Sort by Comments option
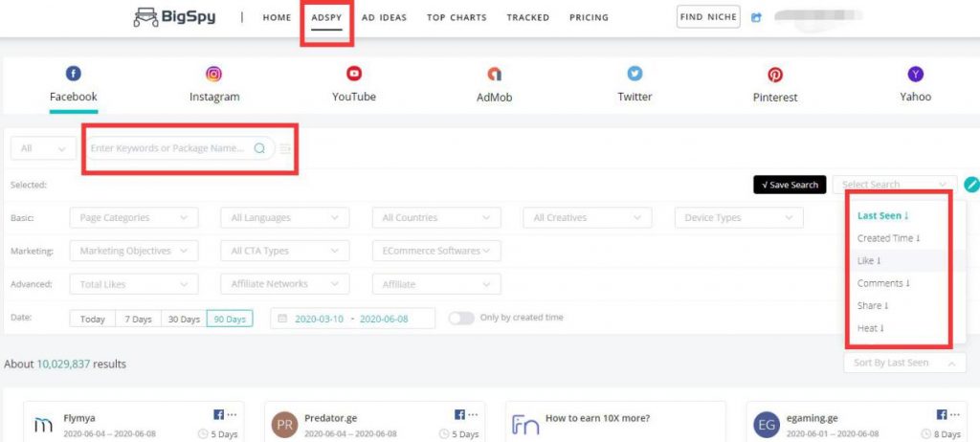 [883, 283]
